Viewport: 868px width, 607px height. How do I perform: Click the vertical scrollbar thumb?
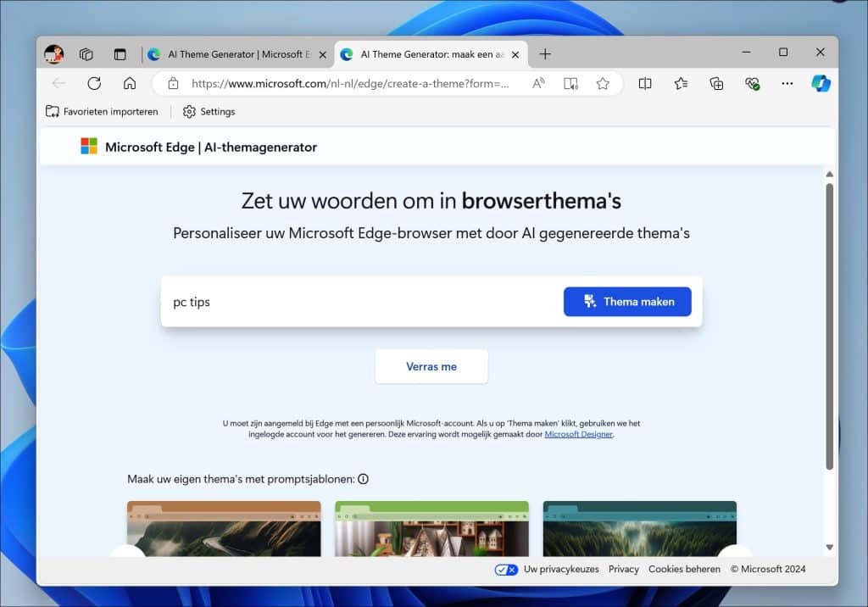[x=829, y=326]
